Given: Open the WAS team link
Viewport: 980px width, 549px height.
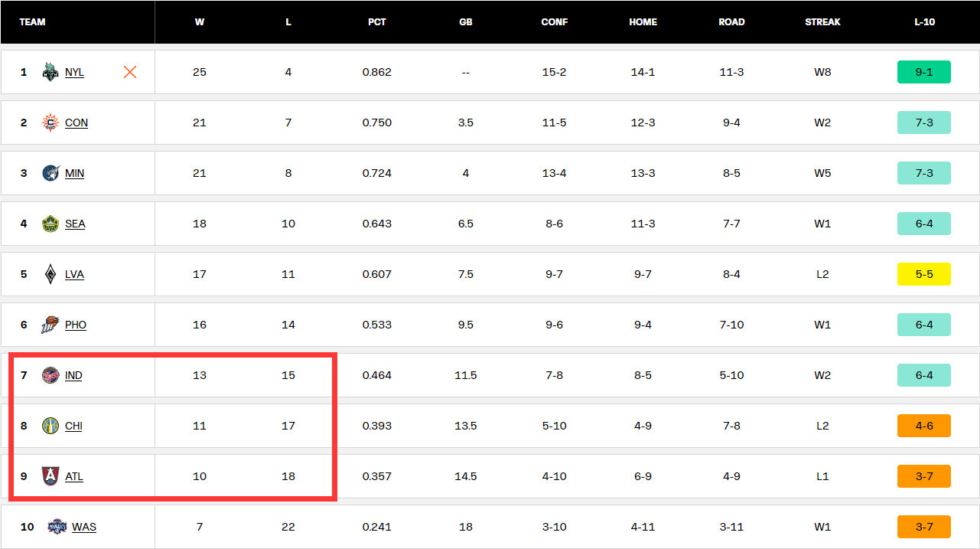Looking at the screenshot, I should tap(84, 527).
